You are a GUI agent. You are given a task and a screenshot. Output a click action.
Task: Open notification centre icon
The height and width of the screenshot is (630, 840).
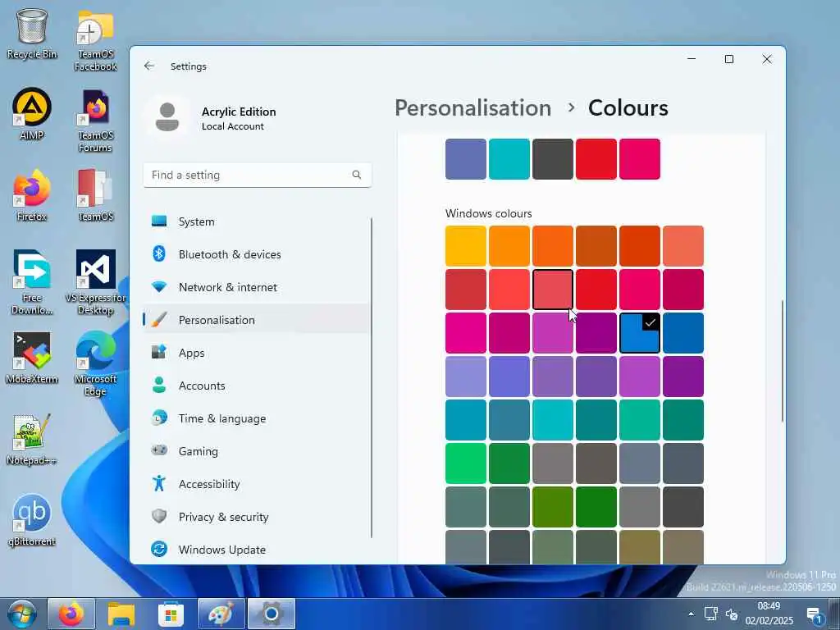pos(815,615)
